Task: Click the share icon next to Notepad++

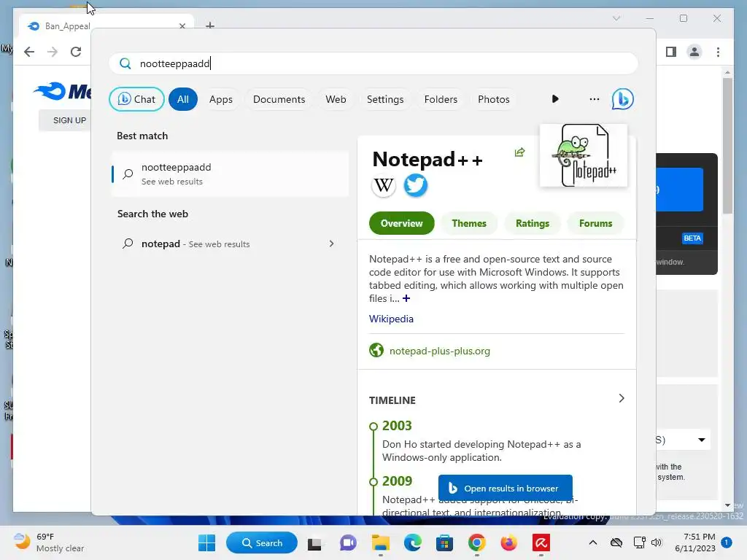Action: (x=519, y=152)
